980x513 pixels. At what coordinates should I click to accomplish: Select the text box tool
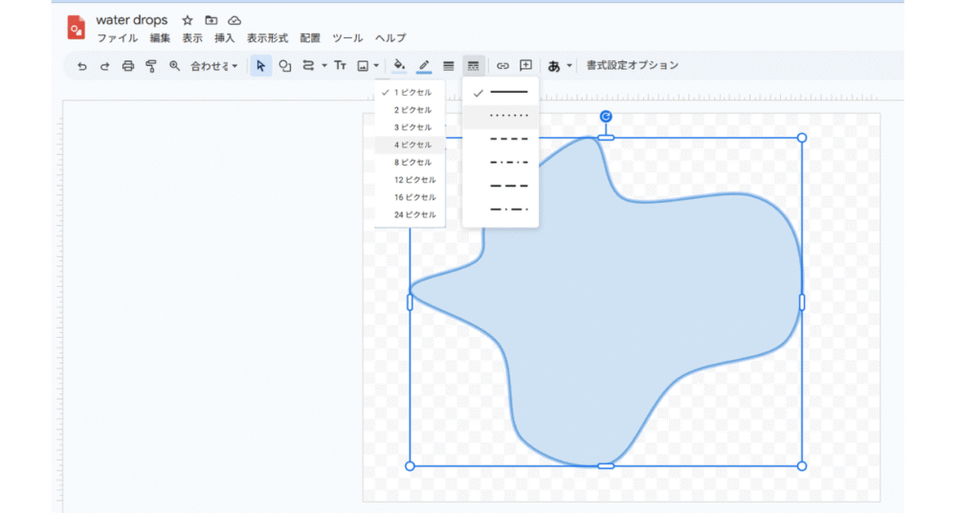340,66
